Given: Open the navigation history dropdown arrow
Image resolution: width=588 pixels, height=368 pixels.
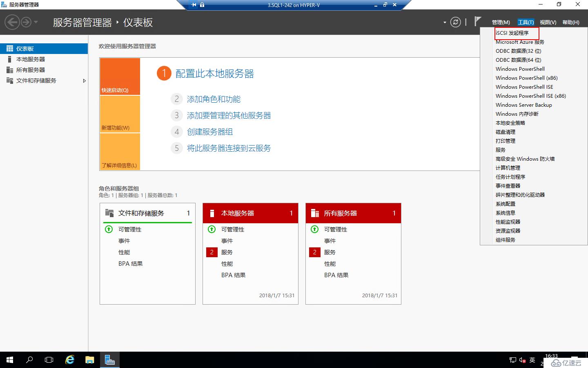Looking at the screenshot, I should [x=36, y=22].
